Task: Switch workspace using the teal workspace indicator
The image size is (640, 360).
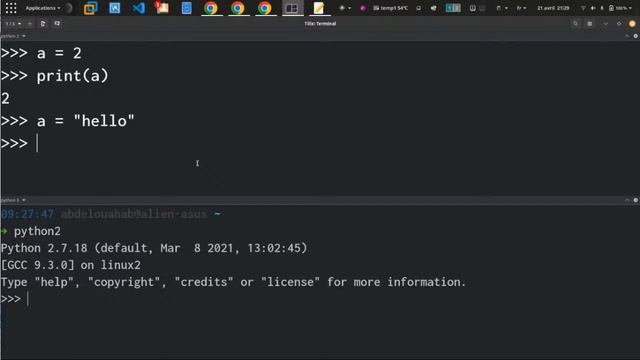Action: coord(453,8)
